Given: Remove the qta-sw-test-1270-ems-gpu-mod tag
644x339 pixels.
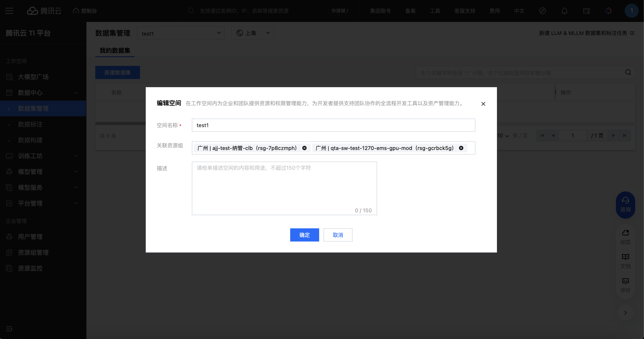Looking at the screenshot, I should coord(461,148).
